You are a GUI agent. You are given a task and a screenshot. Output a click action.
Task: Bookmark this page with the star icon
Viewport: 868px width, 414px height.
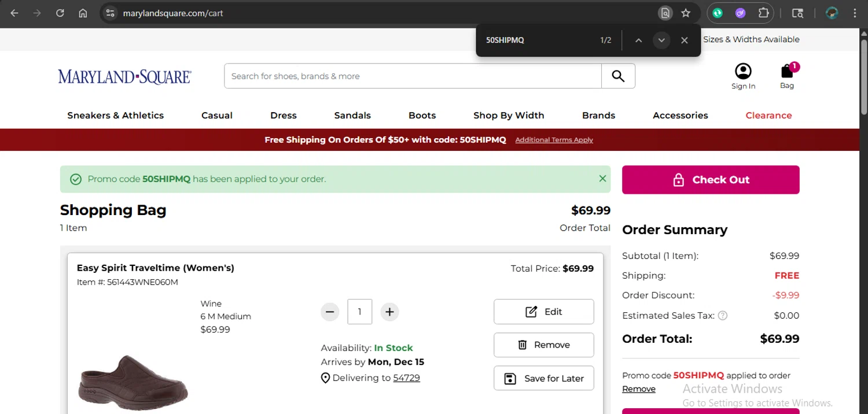[x=686, y=13]
